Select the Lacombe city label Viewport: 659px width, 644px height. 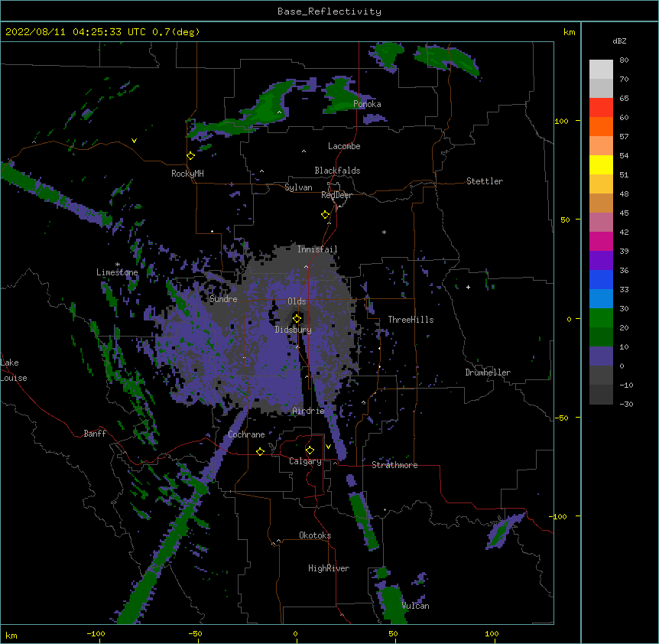344,146
